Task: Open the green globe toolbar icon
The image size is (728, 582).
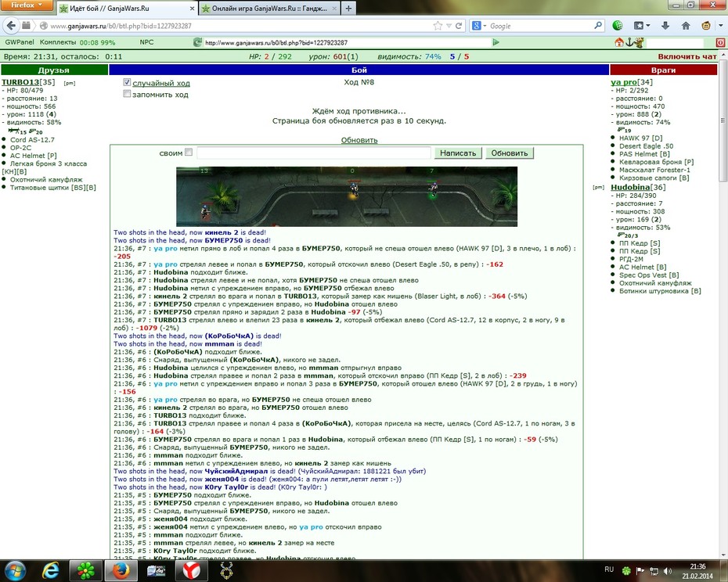Action: coord(618,26)
